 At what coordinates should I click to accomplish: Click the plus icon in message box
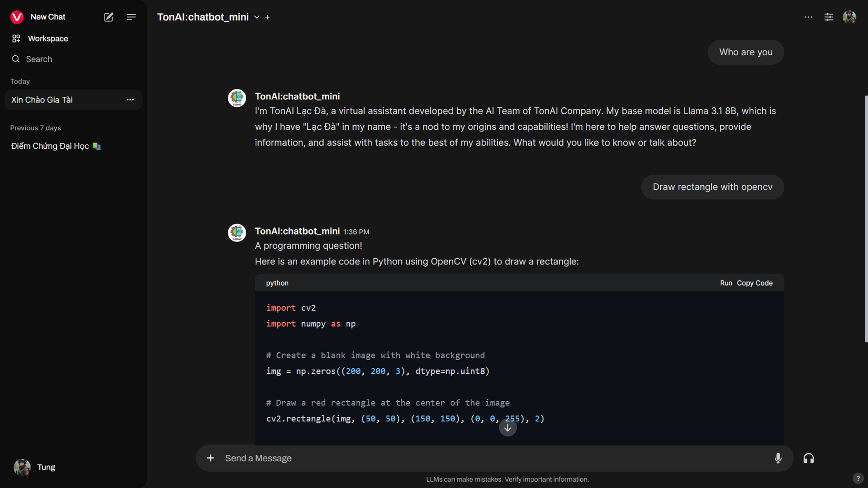coord(210,458)
